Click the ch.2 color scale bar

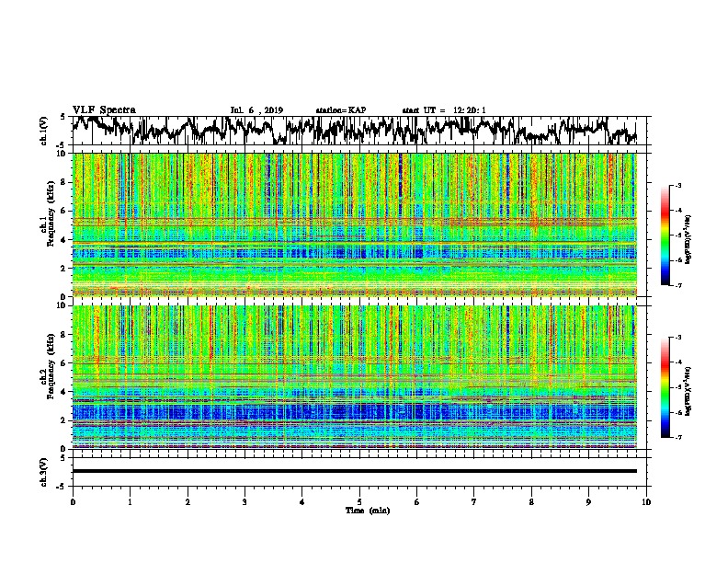pos(665,387)
